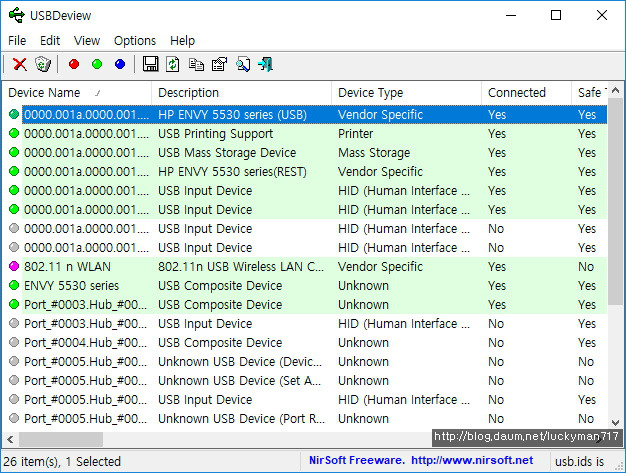Screen dimensions: 626x473
Task: Click magenta status dot of 802.11 n WLAN row
Action: point(14,266)
